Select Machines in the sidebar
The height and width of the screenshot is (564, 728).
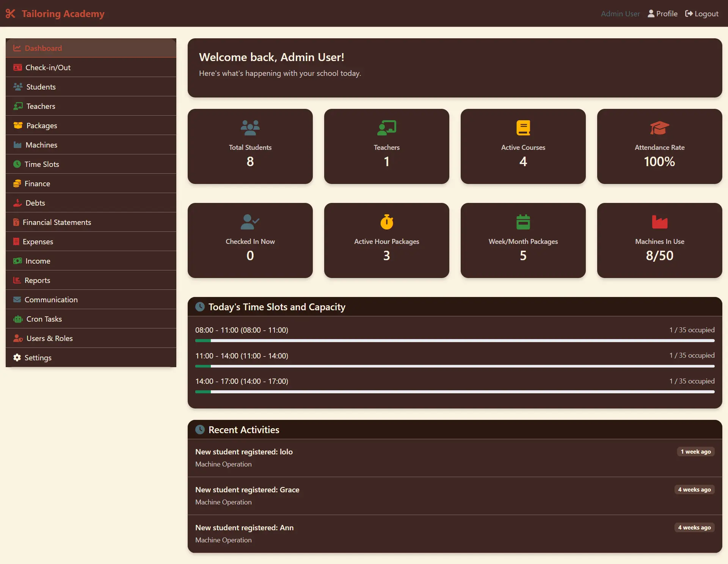91,145
